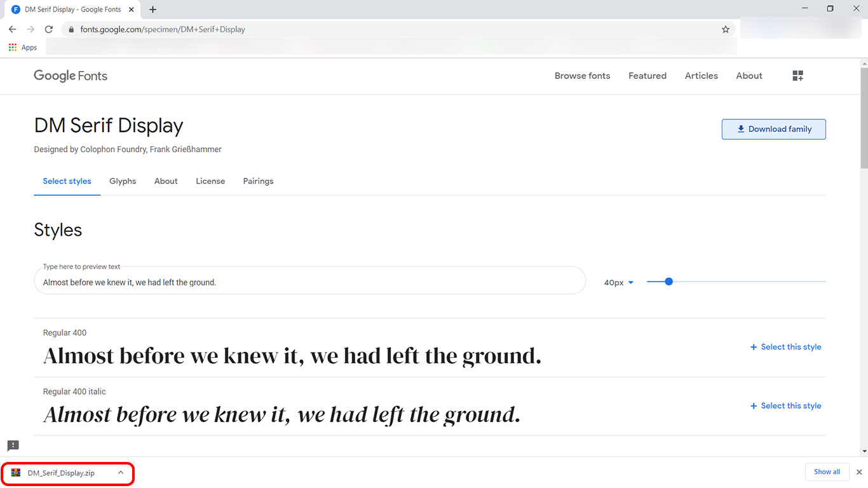Open the Apps shortcut in bookmarks bar

pyautogui.click(x=23, y=48)
